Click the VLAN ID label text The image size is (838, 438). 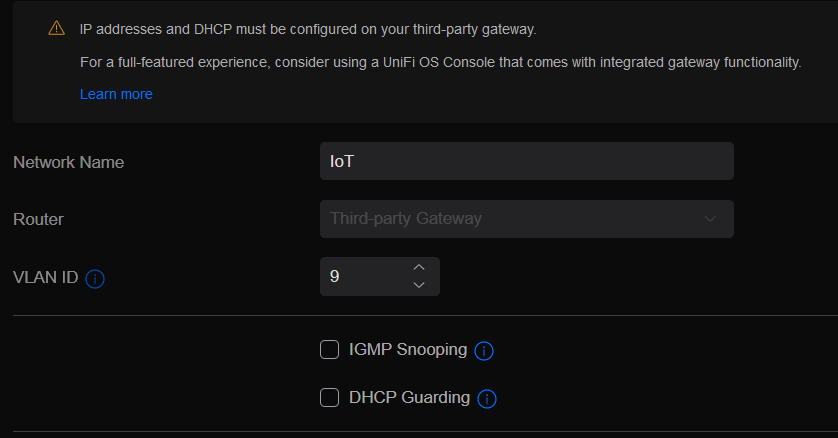[x=46, y=278]
